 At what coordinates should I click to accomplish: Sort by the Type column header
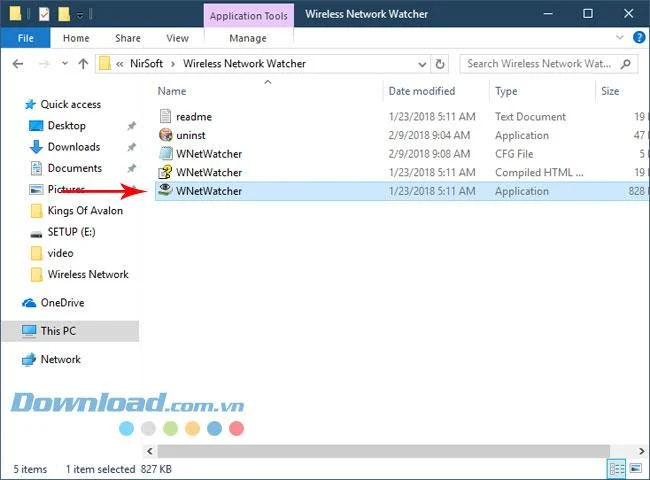pos(506,91)
